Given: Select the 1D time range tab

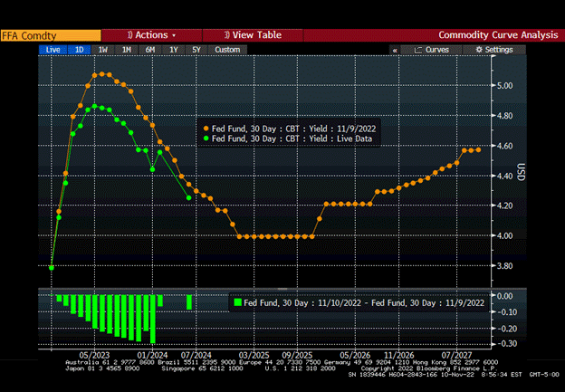Looking at the screenshot, I should point(78,50).
